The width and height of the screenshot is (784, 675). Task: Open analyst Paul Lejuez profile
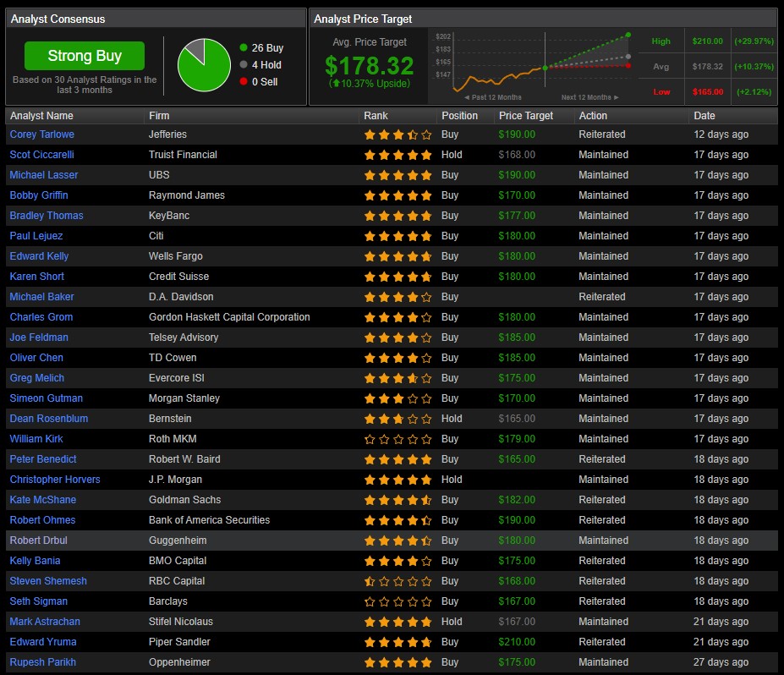pyautogui.click(x=36, y=235)
